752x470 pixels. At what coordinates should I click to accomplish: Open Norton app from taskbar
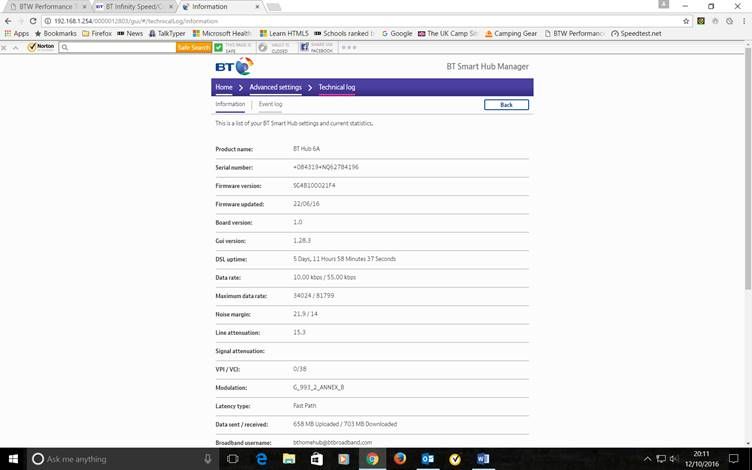tap(455, 459)
